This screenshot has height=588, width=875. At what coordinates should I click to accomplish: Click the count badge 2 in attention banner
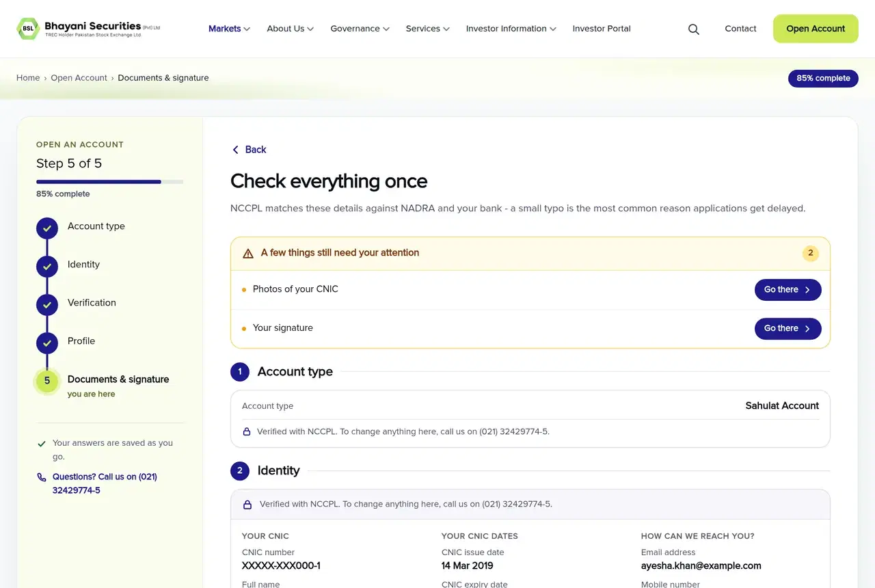[811, 253]
